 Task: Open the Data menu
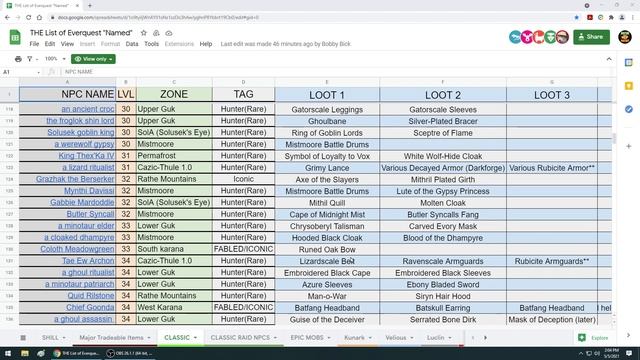[x=132, y=44]
